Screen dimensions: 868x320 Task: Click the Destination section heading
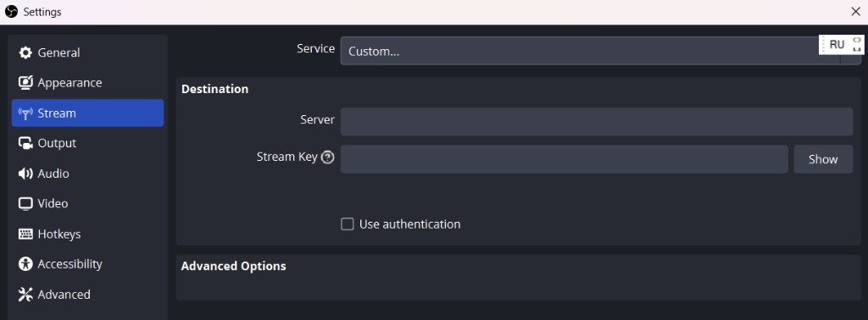(214, 89)
